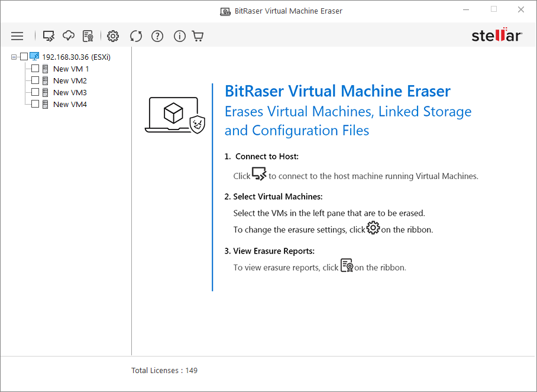Click the 'Connect to Host:' step heading
537x392 pixels.
click(x=267, y=157)
